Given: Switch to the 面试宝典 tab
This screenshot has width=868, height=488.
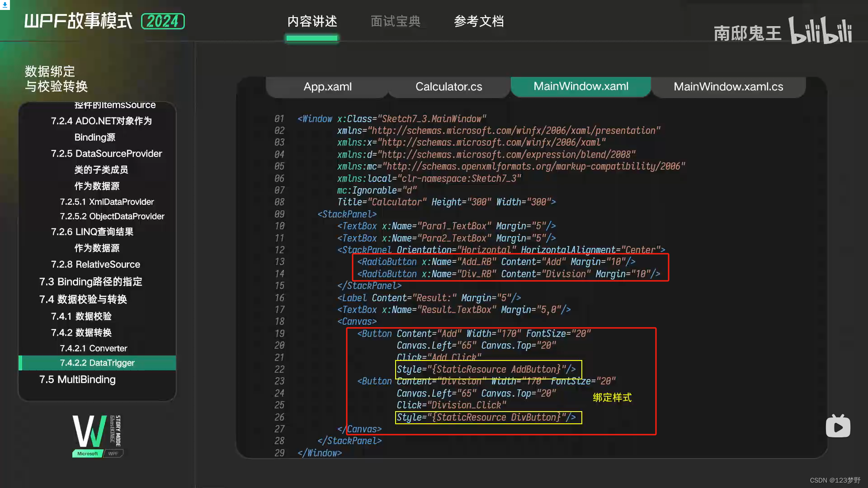Looking at the screenshot, I should (x=396, y=21).
